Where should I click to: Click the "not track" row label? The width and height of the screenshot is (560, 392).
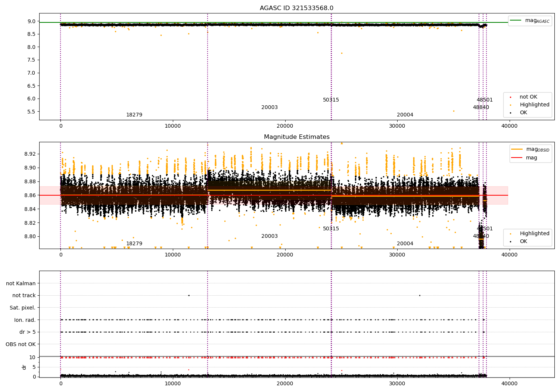24,295
